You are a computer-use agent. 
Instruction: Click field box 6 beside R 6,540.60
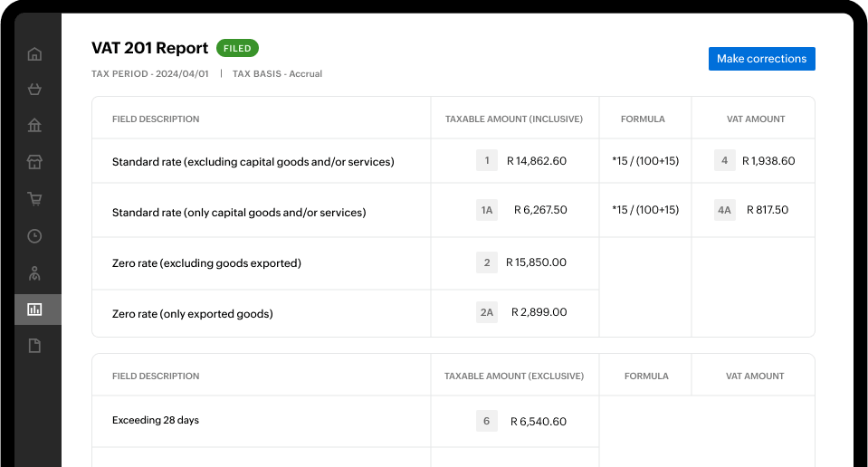487,421
